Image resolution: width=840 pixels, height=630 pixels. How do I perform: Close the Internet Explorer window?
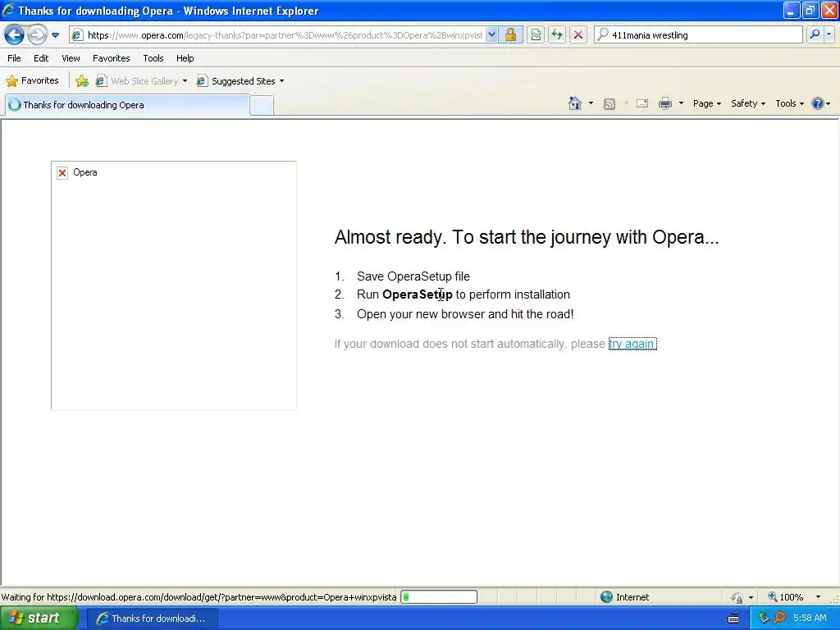pos(829,10)
